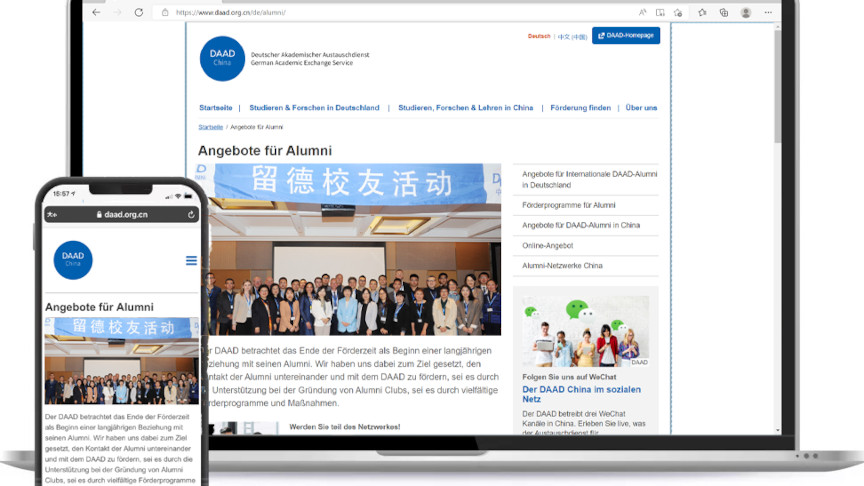Open Studieren & Forschen in Deutschland menu
The height and width of the screenshot is (486, 864).
coord(314,107)
